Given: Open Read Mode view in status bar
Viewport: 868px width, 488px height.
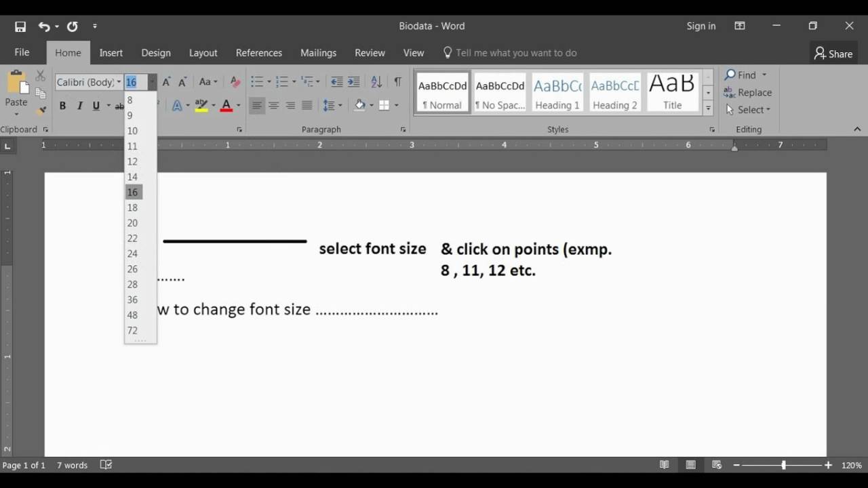Looking at the screenshot, I should (x=665, y=465).
